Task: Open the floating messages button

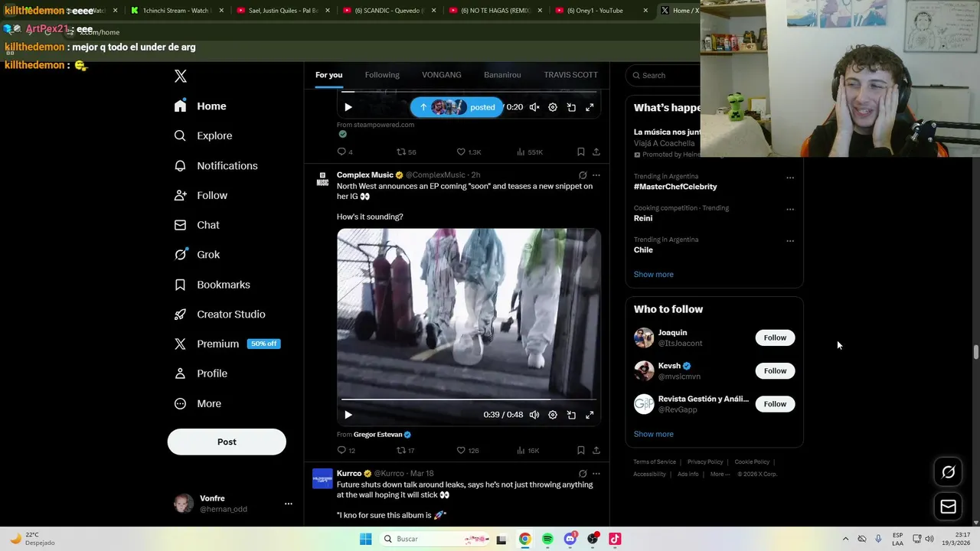Action: [948, 507]
